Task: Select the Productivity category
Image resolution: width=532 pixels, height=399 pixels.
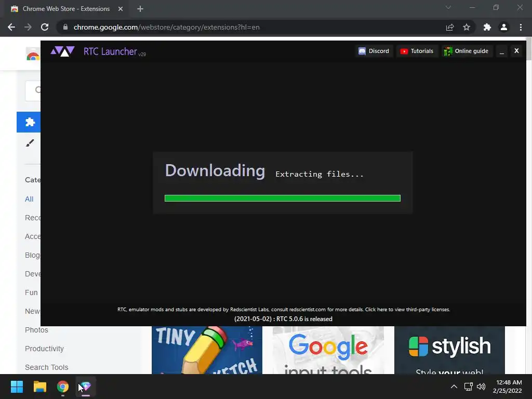Action: 44,349
